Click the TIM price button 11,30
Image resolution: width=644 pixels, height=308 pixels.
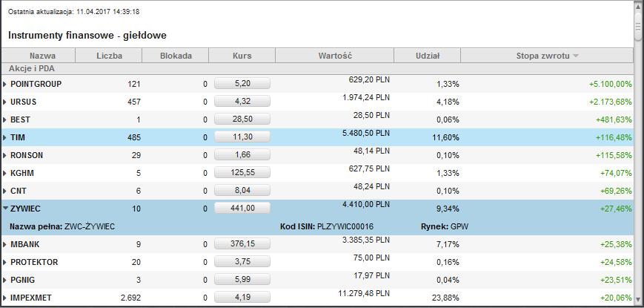pos(242,137)
